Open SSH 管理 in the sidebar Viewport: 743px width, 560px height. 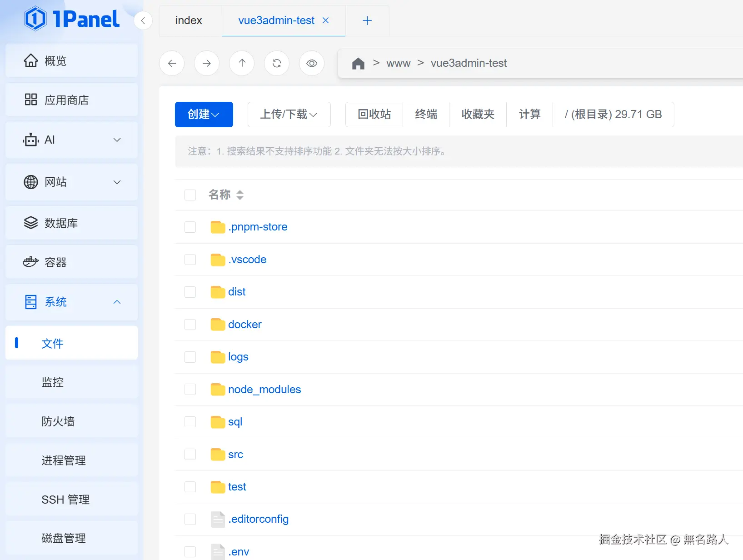point(72,500)
